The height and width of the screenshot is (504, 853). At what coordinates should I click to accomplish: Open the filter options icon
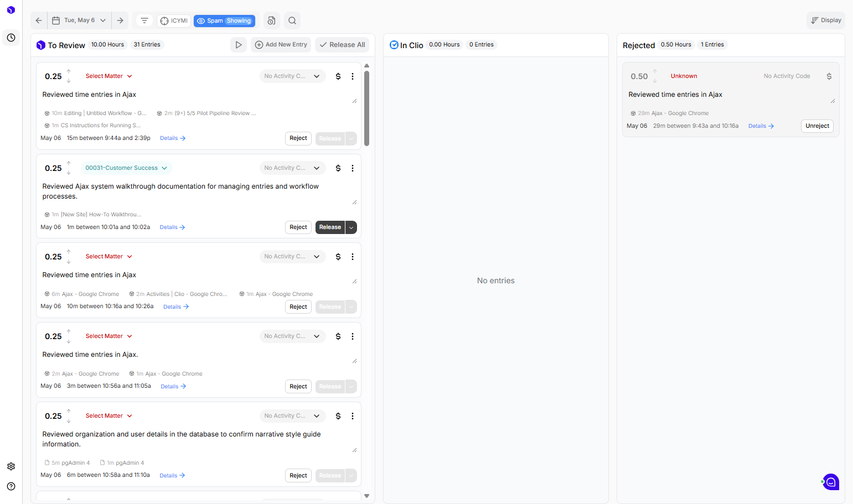pos(144,20)
